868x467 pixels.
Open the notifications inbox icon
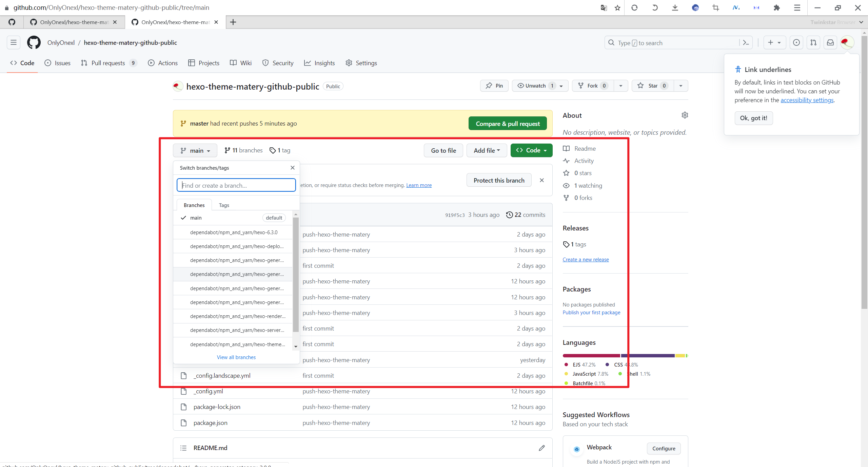(x=830, y=42)
